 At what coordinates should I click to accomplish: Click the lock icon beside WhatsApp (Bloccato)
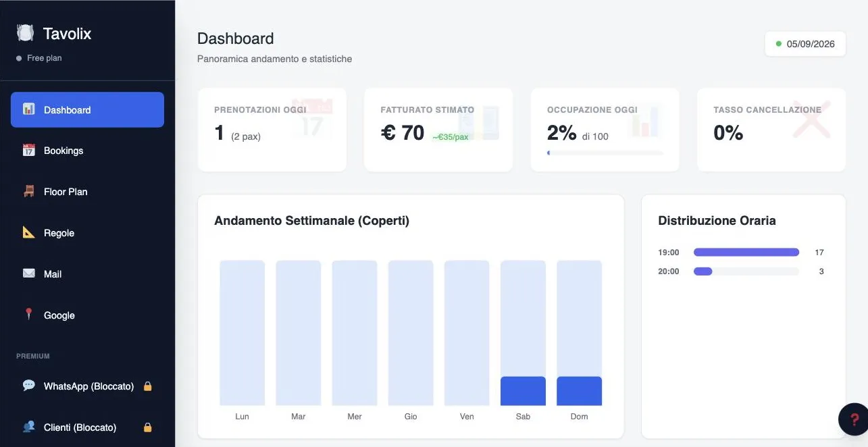[x=148, y=386]
